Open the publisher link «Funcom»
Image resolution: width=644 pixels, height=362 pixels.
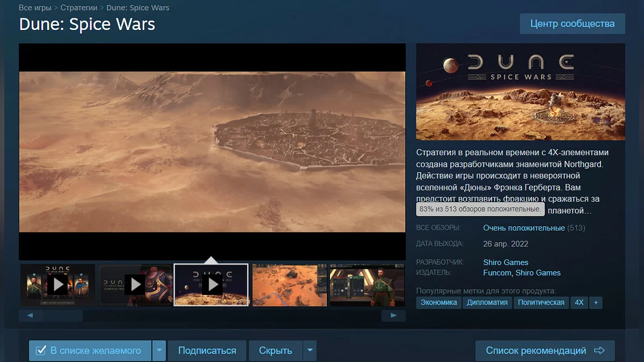pyautogui.click(x=497, y=272)
